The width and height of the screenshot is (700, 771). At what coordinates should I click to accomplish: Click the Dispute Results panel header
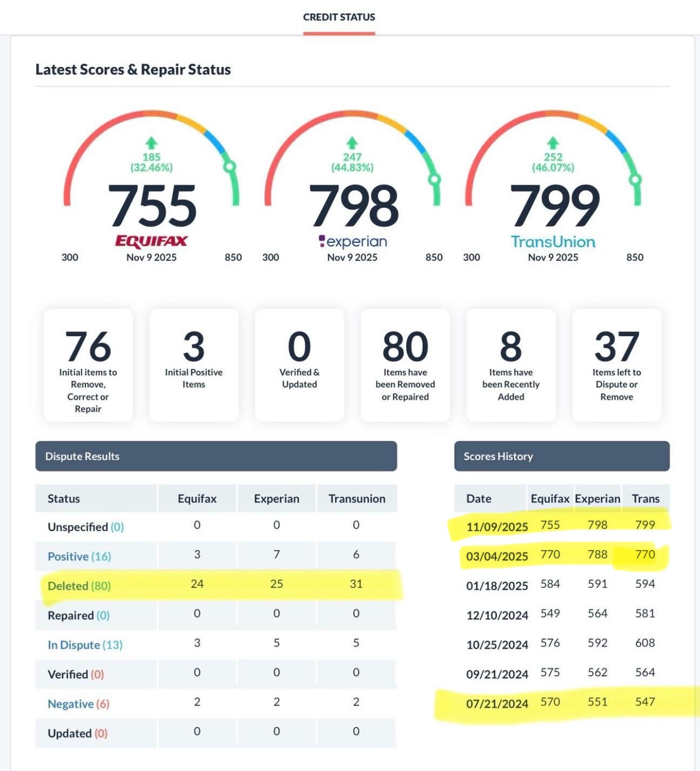tap(216, 456)
